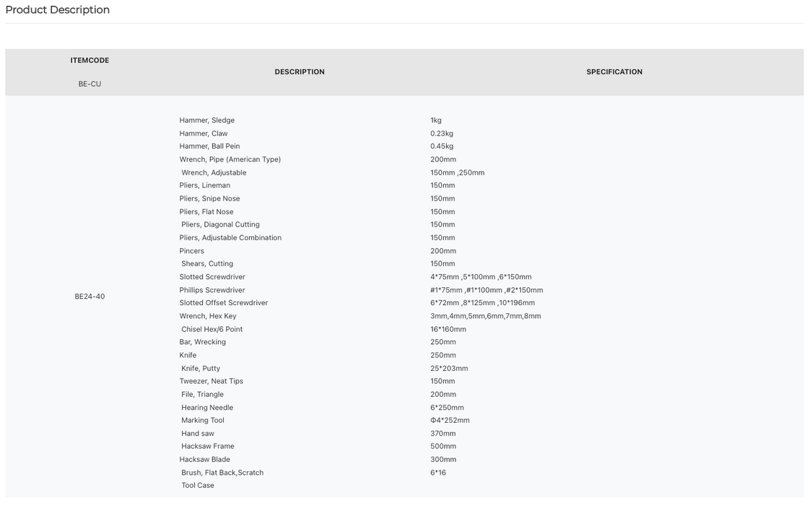Click the Chisel Hex/6 Point entry

[x=211, y=329]
